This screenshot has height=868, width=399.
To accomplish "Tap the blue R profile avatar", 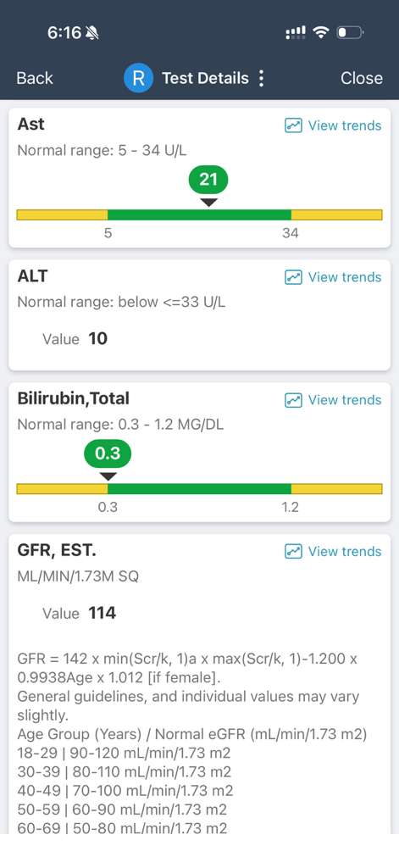I will [x=138, y=78].
